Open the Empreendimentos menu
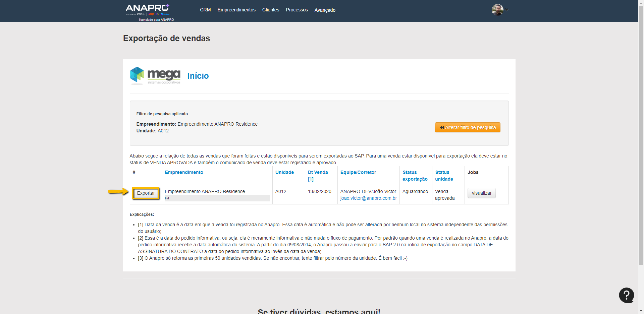644x314 pixels. [x=236, y=10]
